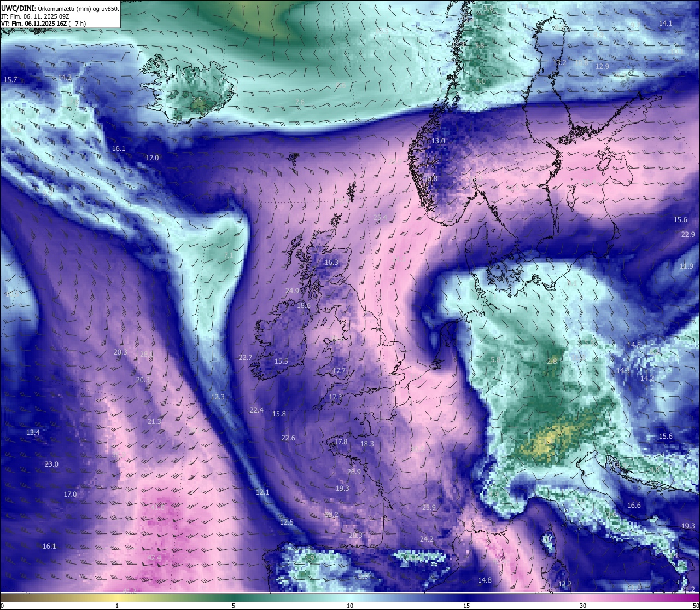
Task: Click the 12.3 value in the Atlantic front
Action: coord(218,397)
